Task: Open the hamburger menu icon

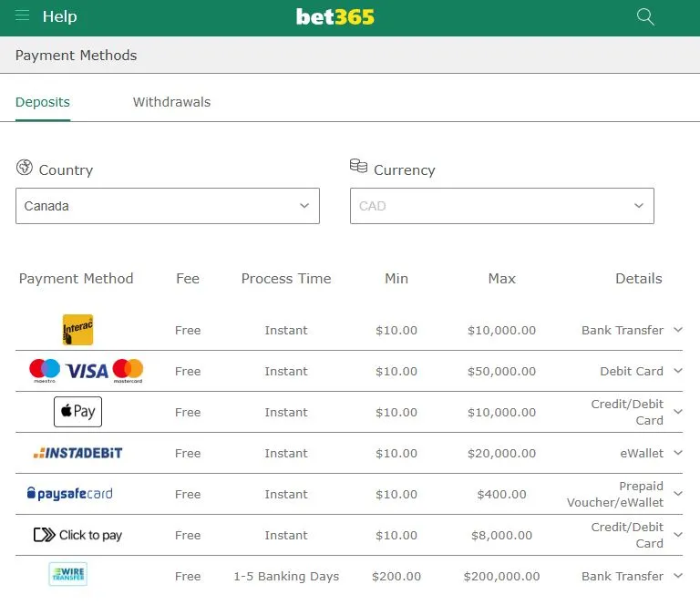Action: pyautogui.click(x=22, y=16)
